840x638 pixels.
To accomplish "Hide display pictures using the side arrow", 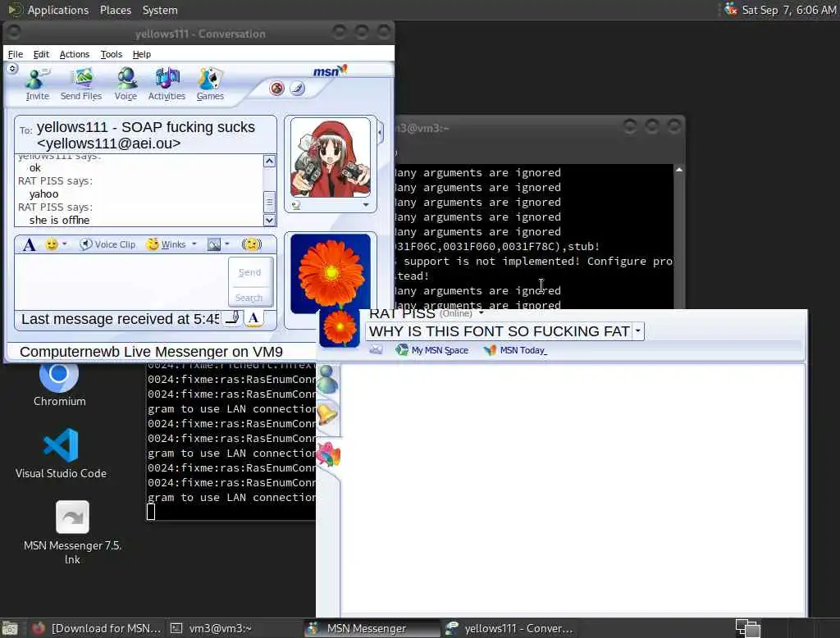I will pyautogui.click(x=380, y=132).
